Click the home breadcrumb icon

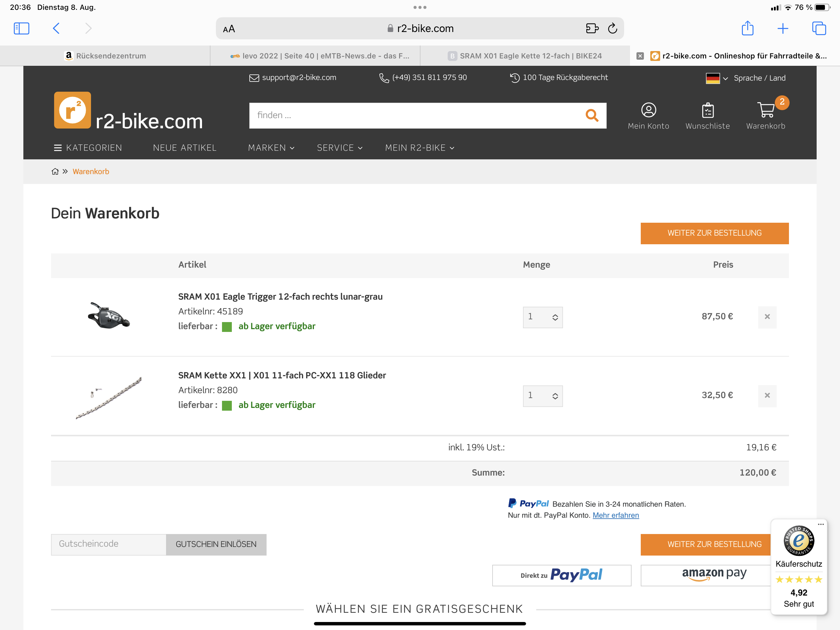[55, 171]
